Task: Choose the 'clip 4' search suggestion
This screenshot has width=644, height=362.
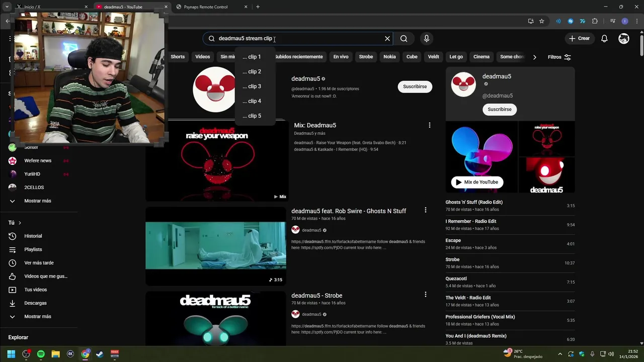Action: [255, 101]
